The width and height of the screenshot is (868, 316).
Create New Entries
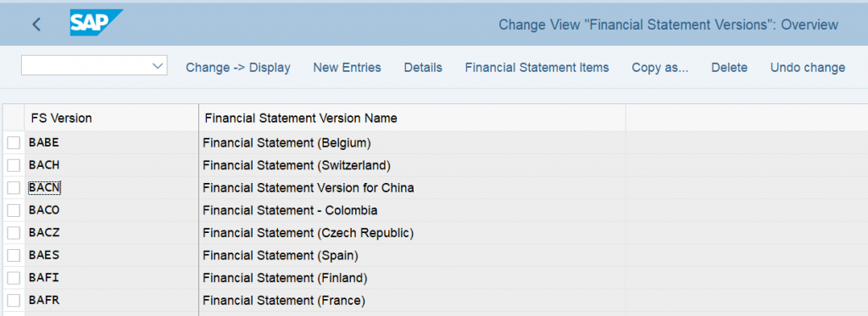347,68
